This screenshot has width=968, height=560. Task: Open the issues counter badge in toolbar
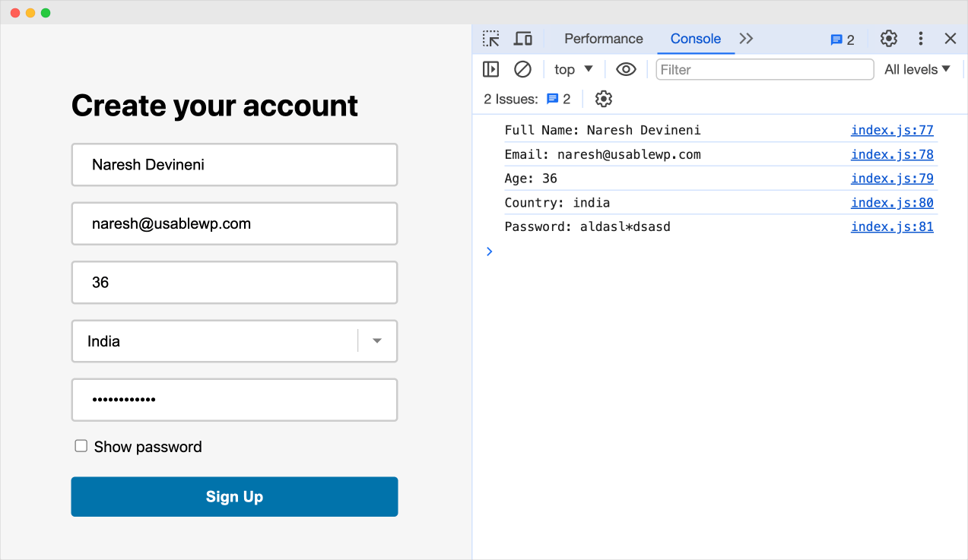[x=843, y=40]
